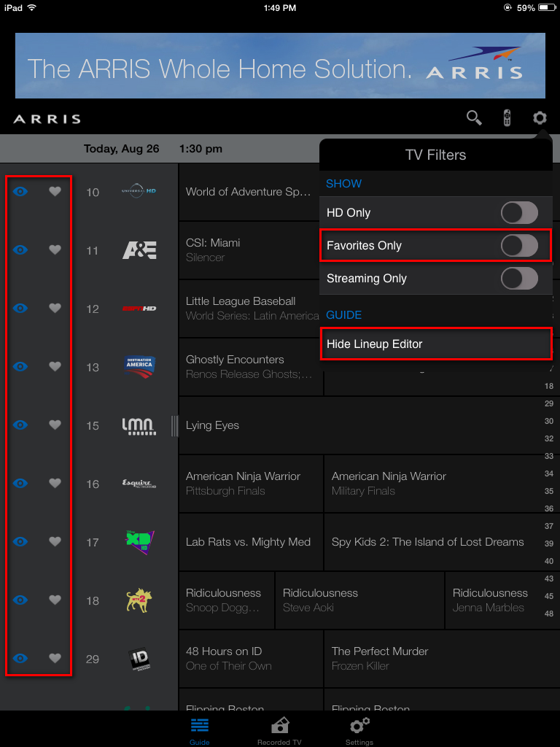Select the A&E channel logo
The image size is (560, 747).
[x=139, y=250]
